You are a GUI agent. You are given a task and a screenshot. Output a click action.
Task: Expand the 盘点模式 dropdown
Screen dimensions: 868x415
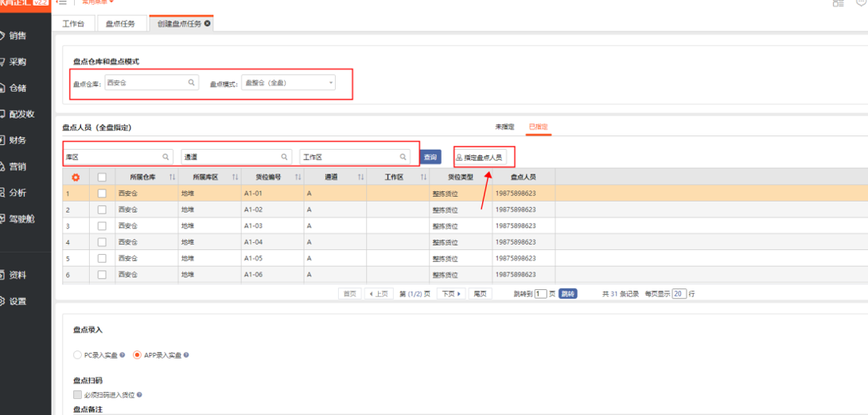tap(330, 83)
